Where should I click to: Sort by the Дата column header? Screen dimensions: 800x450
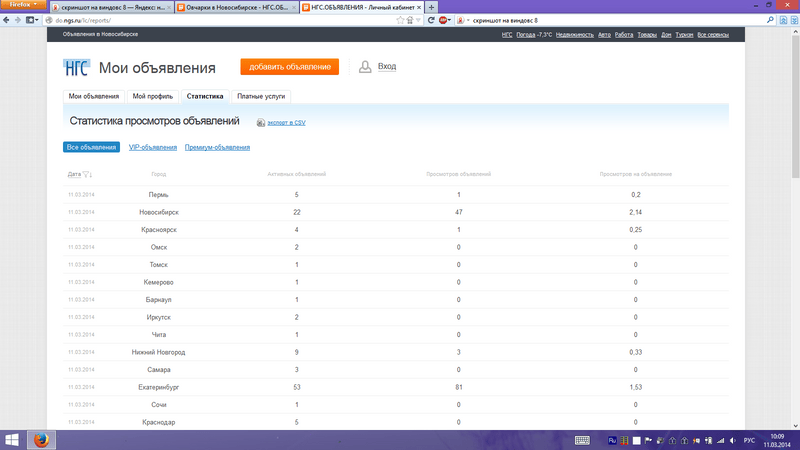click(74, 174)
